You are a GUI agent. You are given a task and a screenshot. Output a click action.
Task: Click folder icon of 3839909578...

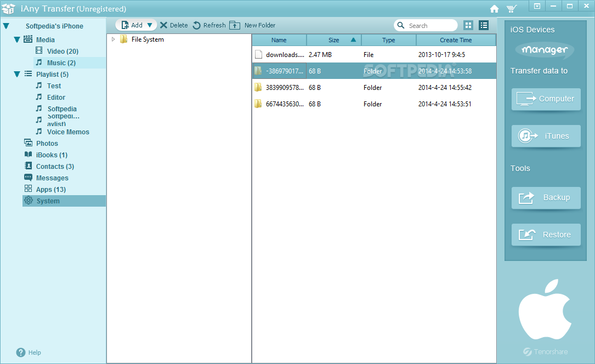(258, 87)
